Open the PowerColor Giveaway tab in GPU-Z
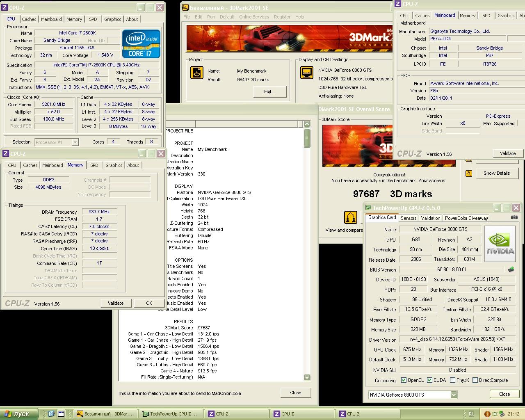This screenshot has height=420, width=525. click(466, 218)
